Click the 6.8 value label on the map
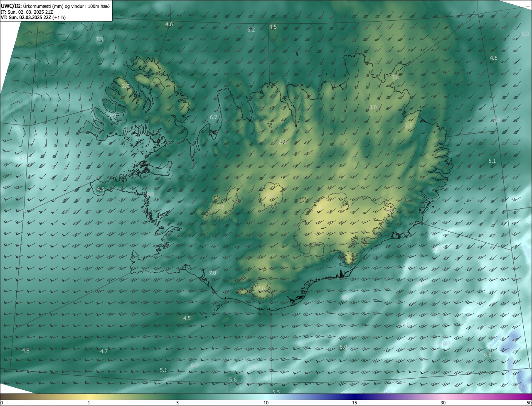Image resolution: width=532 pixels, height=406 pixels. [x=488, y=355]
